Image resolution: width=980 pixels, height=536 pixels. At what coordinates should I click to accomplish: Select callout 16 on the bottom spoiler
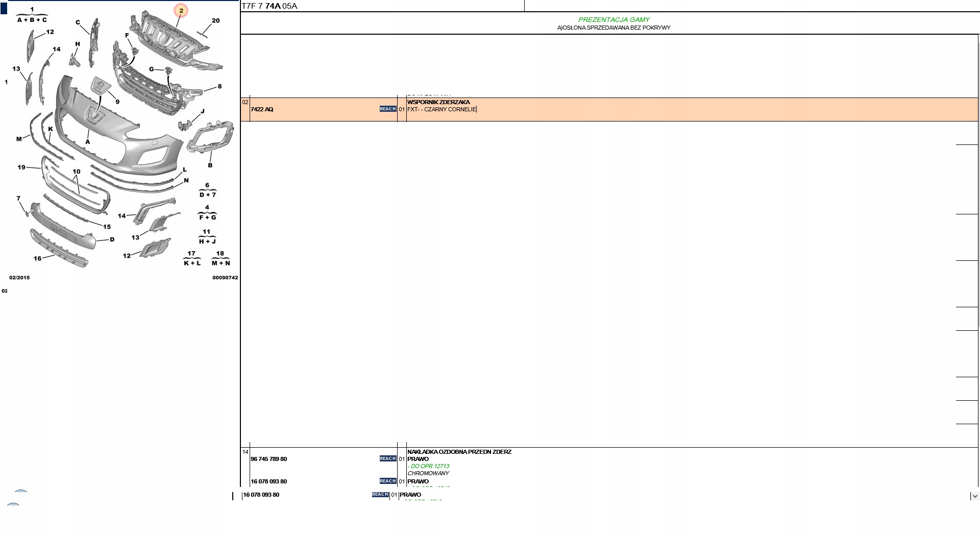point(37,258)
